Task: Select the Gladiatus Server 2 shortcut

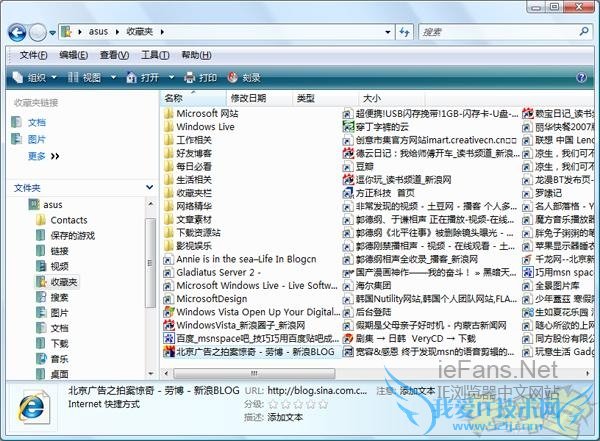Action: point(212,273)
